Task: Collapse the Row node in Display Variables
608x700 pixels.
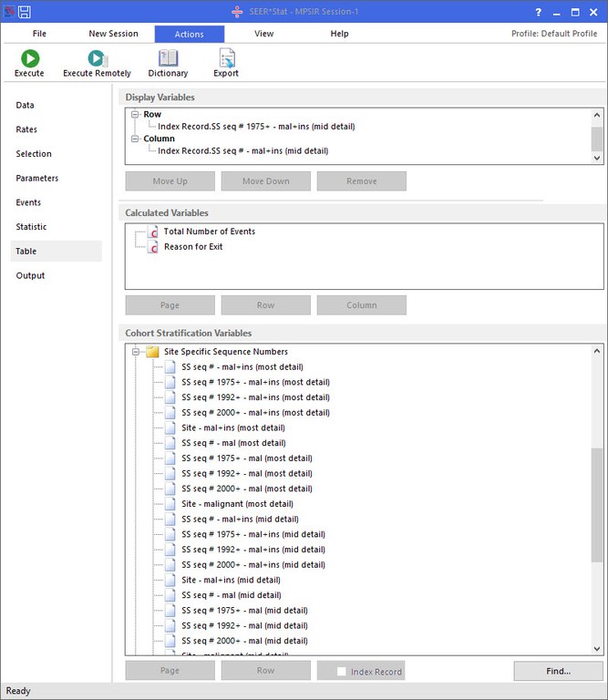Action: point(135,114)
